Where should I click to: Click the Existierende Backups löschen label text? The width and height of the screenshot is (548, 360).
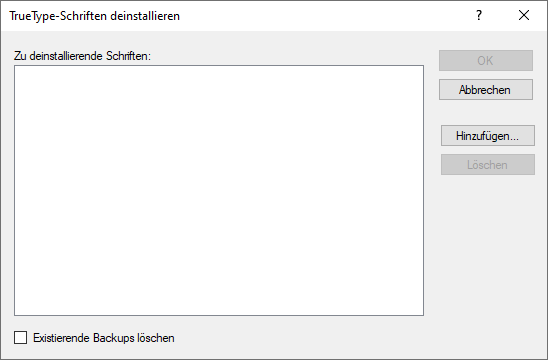104,338
